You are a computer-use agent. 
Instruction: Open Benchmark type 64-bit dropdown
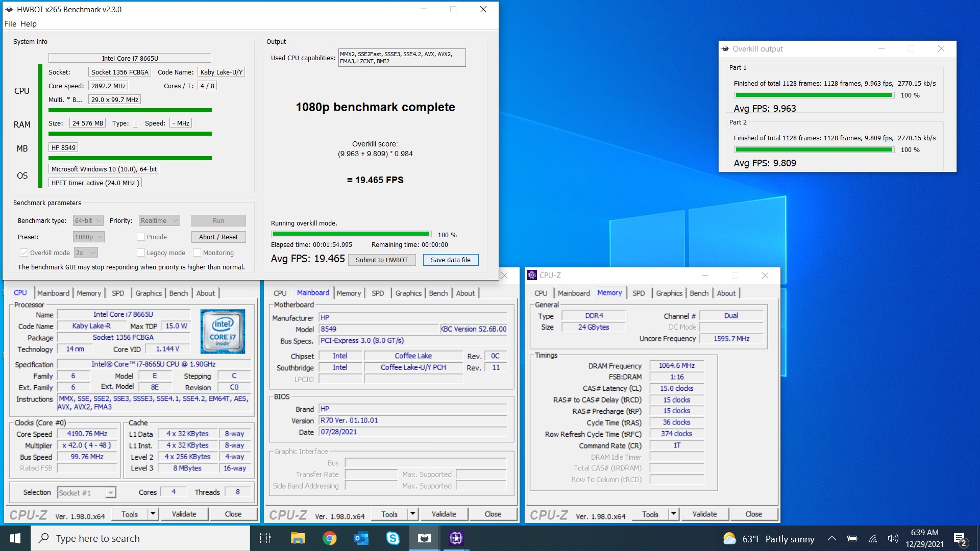coord(88,221)
